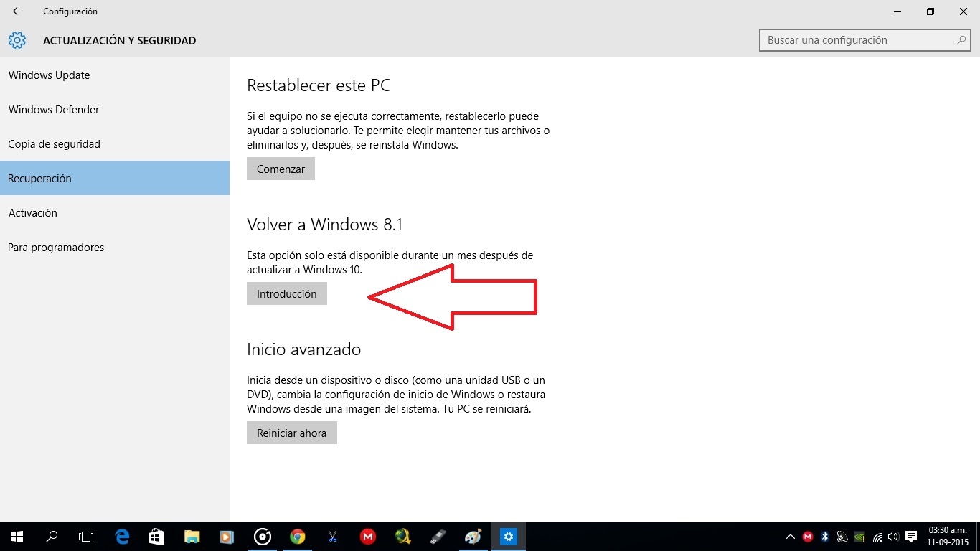Viewport: 980px width, 551px height.
Task: Open the volume speaker tray icon
Action: click(893, 537)
